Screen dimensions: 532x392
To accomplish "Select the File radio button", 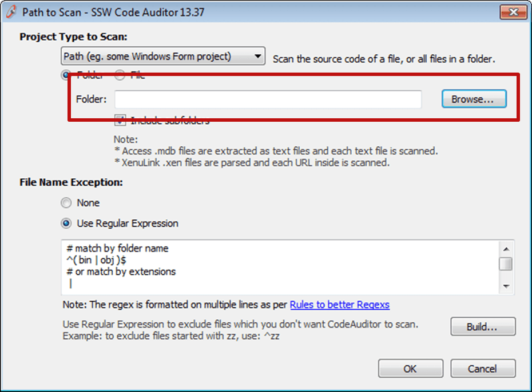I will click(120, 75).
